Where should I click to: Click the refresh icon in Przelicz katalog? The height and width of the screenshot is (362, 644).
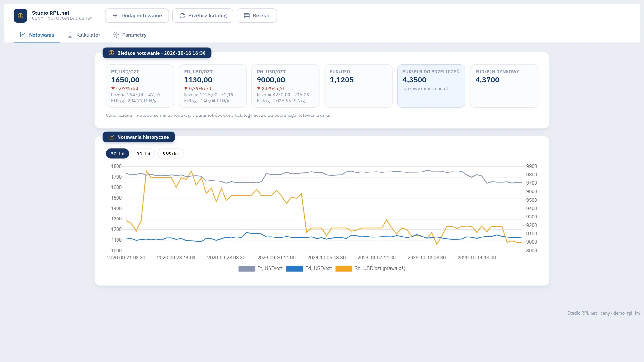click(182, 15)
